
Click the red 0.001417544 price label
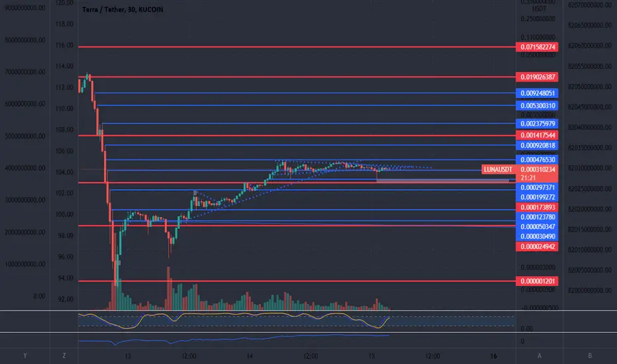(537, 135)
